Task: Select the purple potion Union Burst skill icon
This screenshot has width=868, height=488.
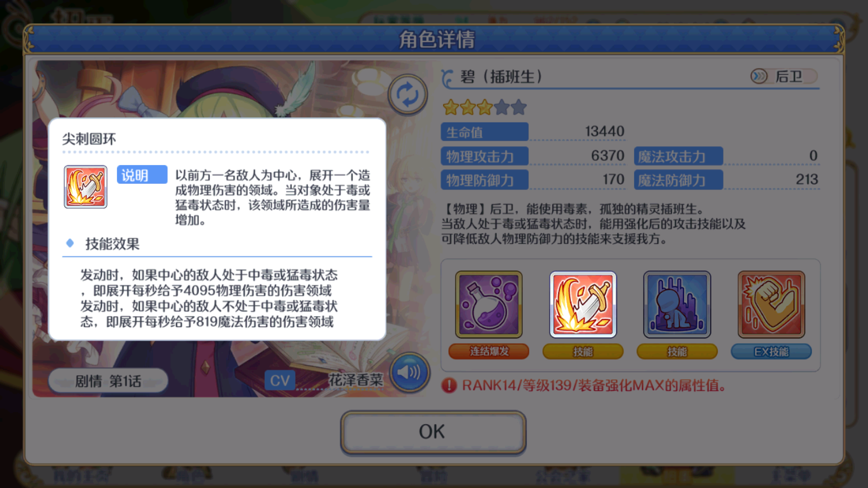Action: tap(489, 304)
